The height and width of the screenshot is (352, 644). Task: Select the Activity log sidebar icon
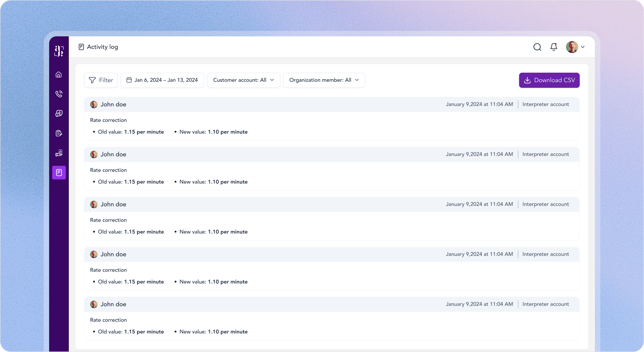[x=59, y=172]
